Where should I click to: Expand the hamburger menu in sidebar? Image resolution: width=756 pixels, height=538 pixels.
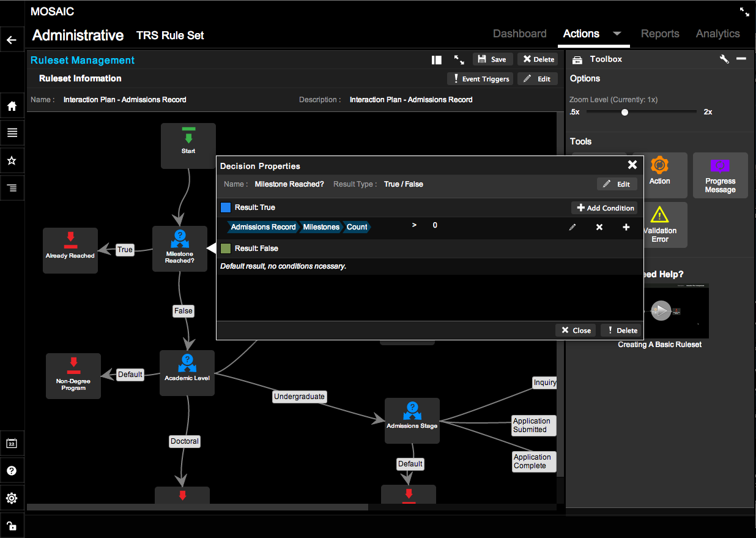point(12,133)
